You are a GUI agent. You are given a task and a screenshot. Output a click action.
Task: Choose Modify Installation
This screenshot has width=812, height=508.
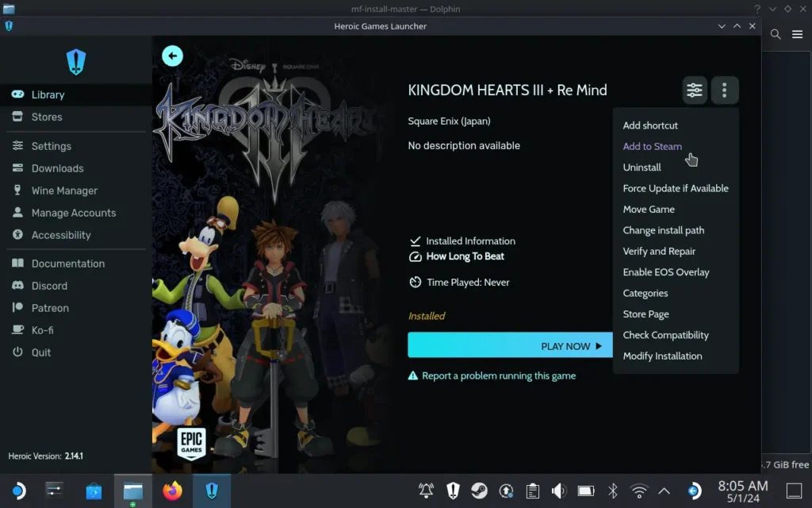(x=676, y=356)
